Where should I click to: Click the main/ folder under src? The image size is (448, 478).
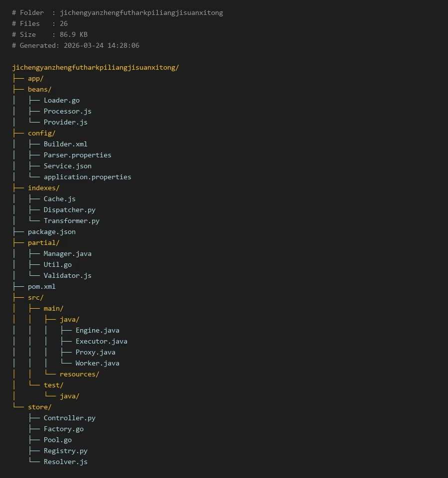point(53,308)
